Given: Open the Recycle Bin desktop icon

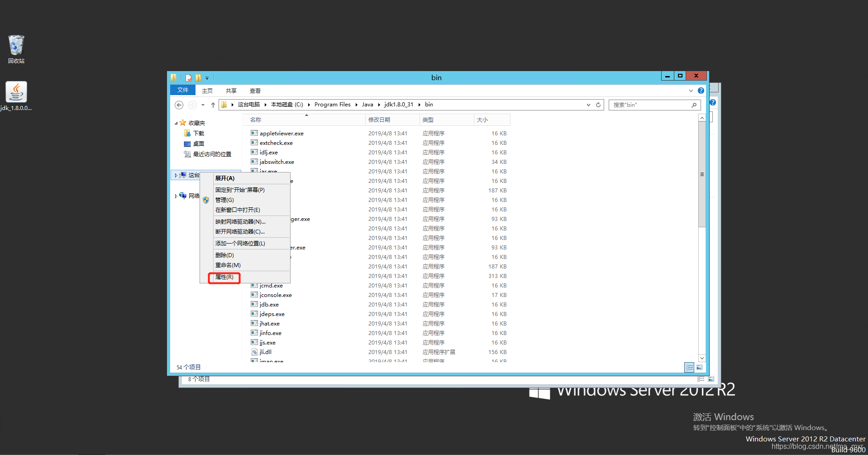Looking at the screenshot, I should pyautogui.click(x=16, y=49).
